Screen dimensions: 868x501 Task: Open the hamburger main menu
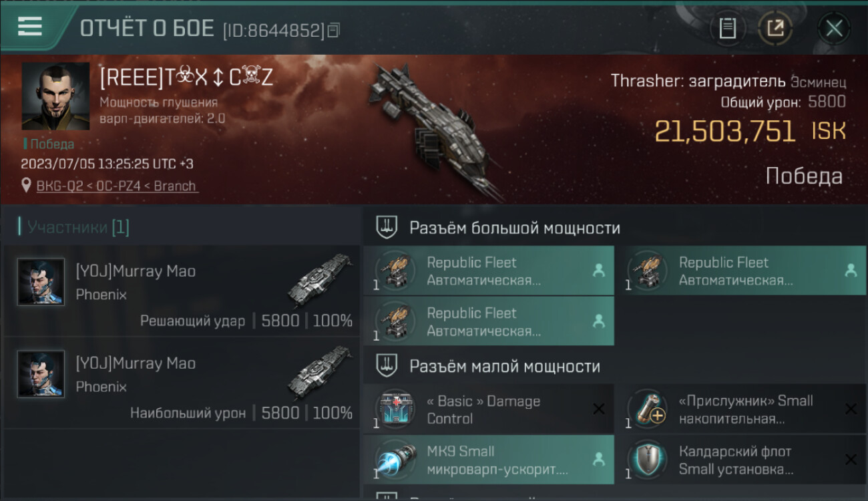pyautogui.click(x=30, y=26)
